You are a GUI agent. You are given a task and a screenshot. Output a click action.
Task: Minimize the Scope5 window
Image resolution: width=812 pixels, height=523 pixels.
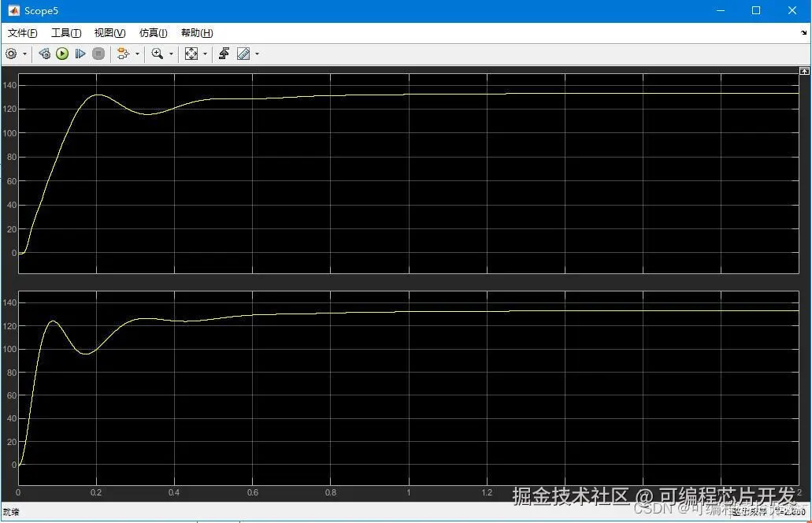point(721,10)
